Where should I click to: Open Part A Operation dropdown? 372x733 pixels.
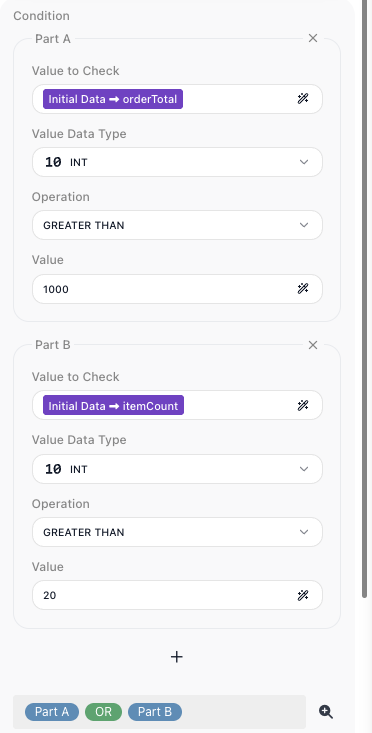tap(177, 225)
